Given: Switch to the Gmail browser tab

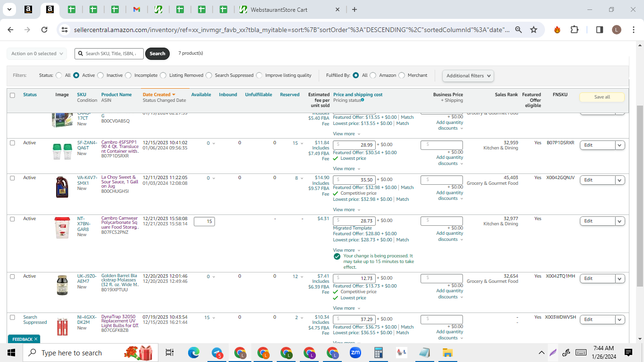Looking at the screenshot, I should tap(137, 9).
